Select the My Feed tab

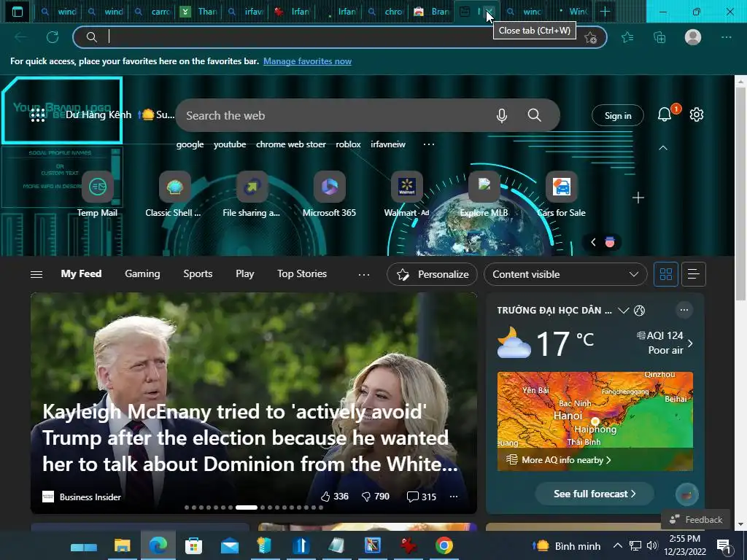tap(81, 274)
